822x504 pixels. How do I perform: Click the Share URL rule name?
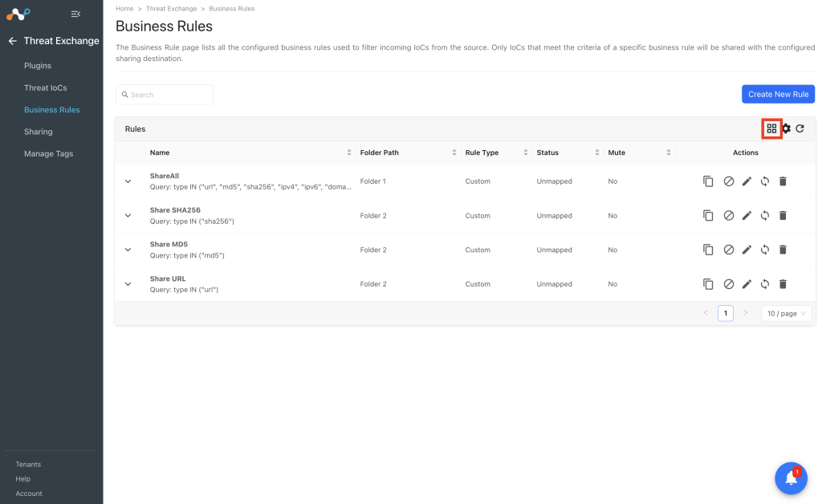point(168,278)
